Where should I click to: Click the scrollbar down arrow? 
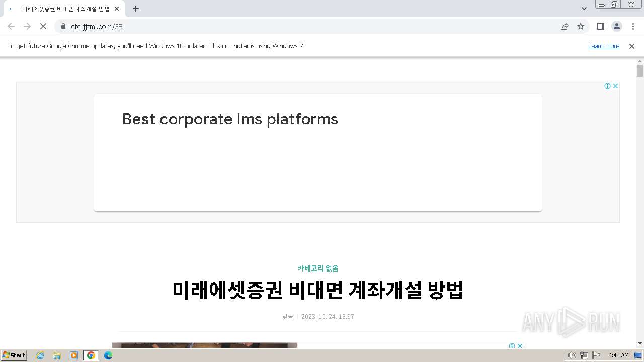[x=640, y=343]
